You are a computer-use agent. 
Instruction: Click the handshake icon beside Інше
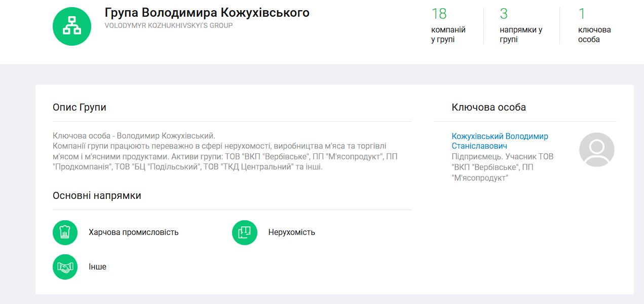65,267
